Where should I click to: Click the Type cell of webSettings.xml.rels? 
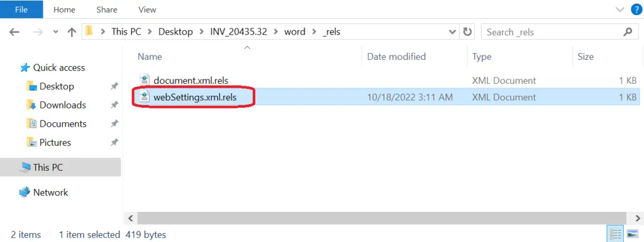[504, 97]
